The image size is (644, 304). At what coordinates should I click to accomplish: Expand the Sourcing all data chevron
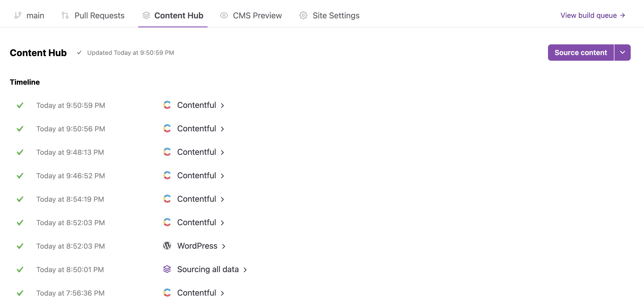(x=245, y=270)
